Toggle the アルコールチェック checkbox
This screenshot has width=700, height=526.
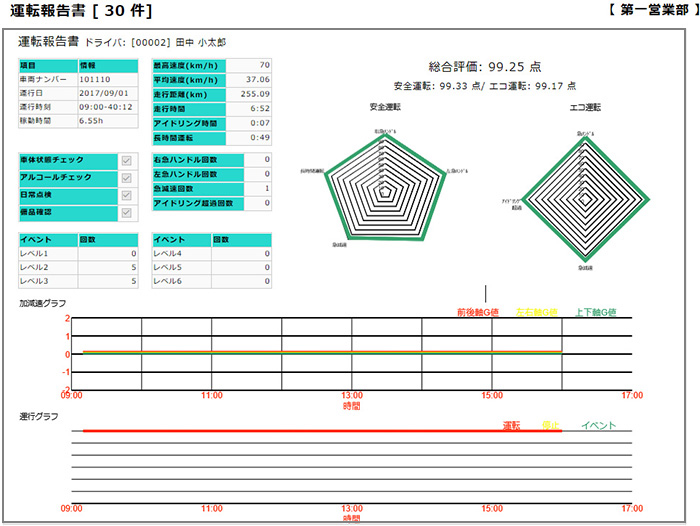[126, 178]
